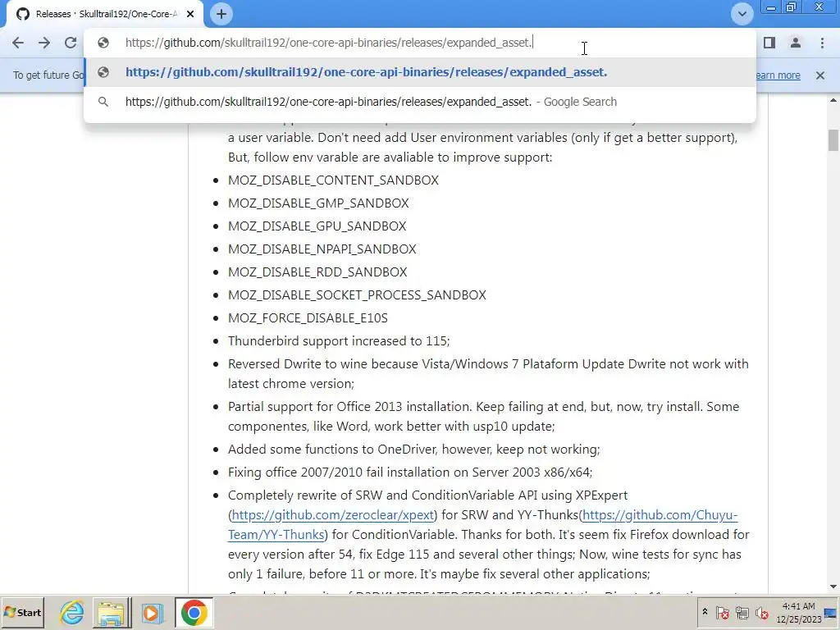Click the scrollbar down arrow
The width and height of the screenshot is (840, 630).
833,587
